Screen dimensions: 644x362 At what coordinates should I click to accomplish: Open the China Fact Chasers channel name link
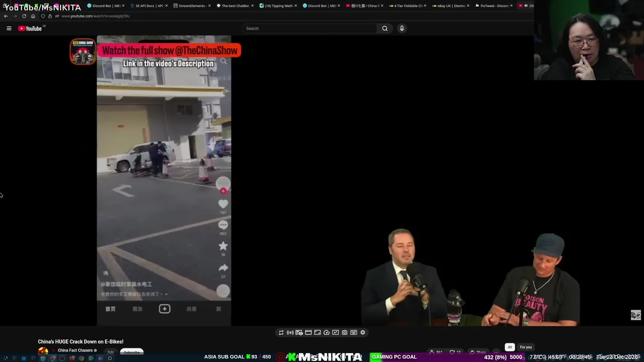75,350
